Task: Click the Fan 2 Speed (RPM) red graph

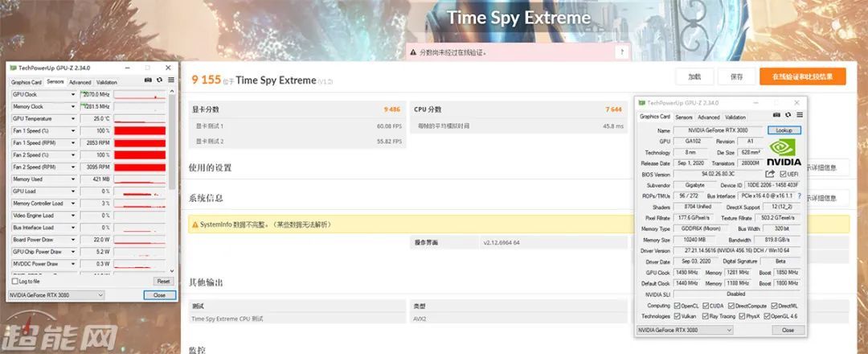Action: 140,167
